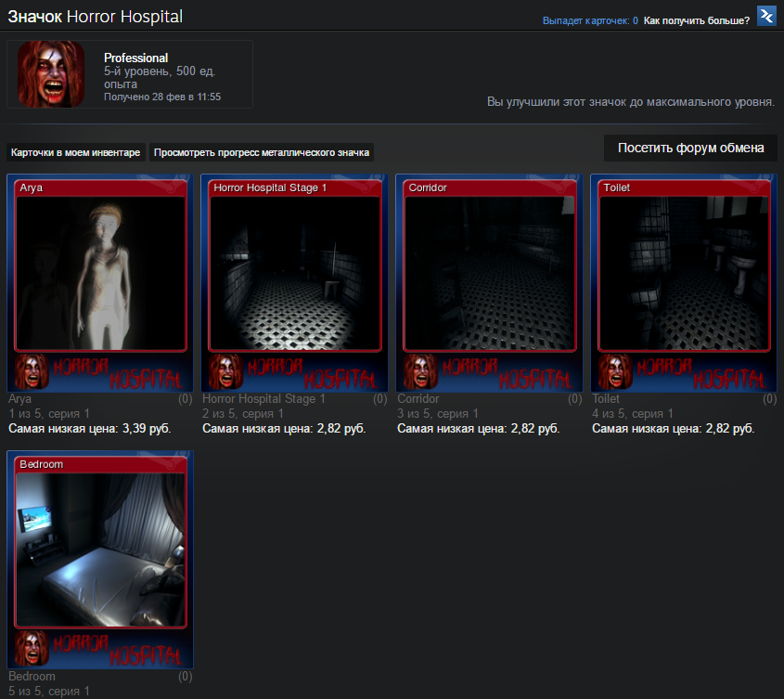Click the (0) count next to Bedroom
The image size is (784, 699).
click(185, 677)
